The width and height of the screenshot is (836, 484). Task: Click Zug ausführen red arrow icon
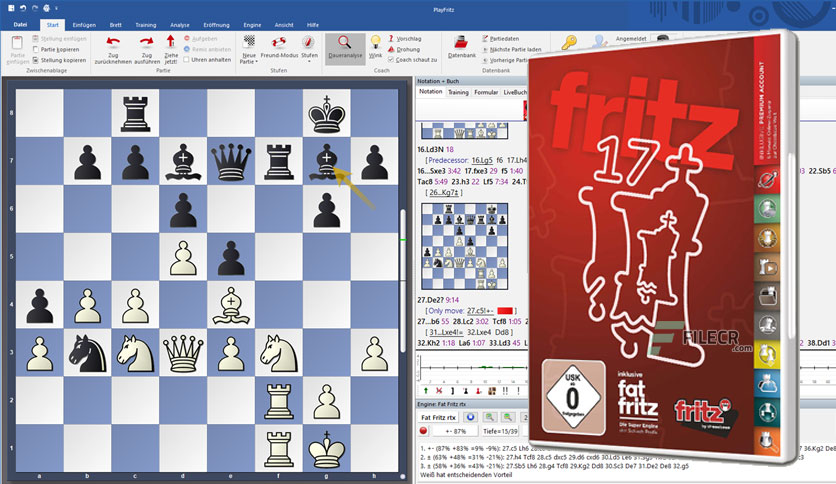click(147, 43)
